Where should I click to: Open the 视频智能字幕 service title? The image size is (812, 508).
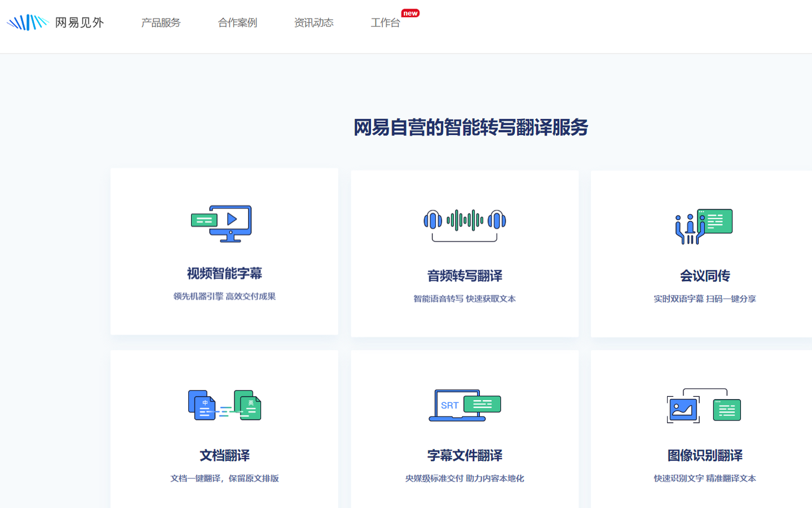(x=224, y=274)
